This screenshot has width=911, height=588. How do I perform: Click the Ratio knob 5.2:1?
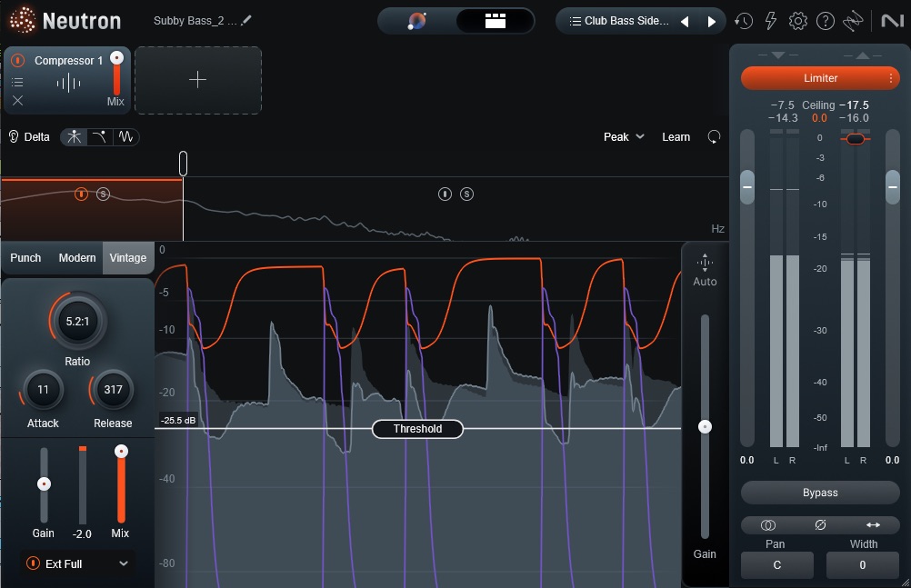click(77, 322)
